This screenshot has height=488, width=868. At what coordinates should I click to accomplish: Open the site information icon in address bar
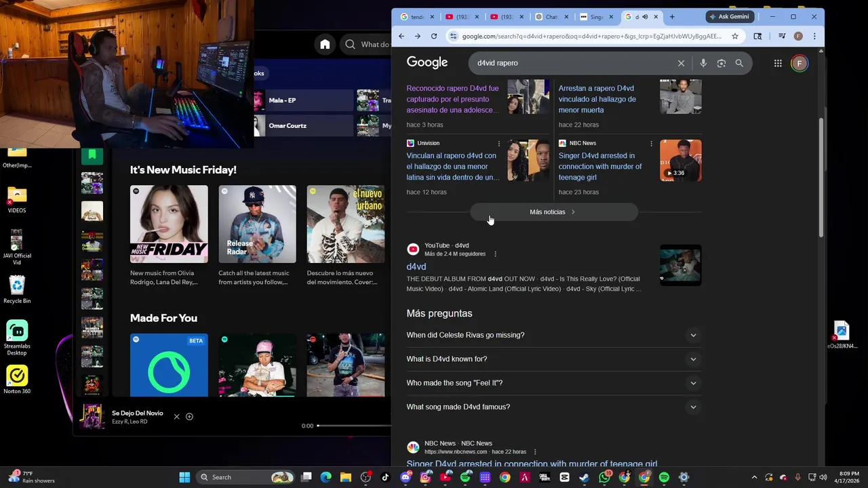(x=452, y=36)
